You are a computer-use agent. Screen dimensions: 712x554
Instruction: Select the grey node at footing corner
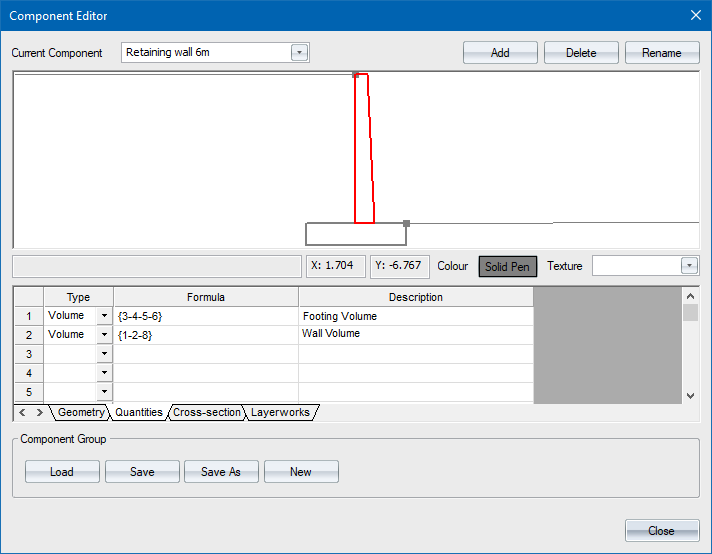click(406, 224)
